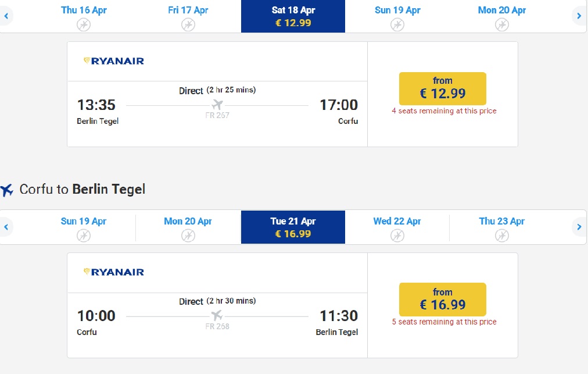
Task: Click no-flight icon under Thu 23 Apr
Action: [502, 236]
